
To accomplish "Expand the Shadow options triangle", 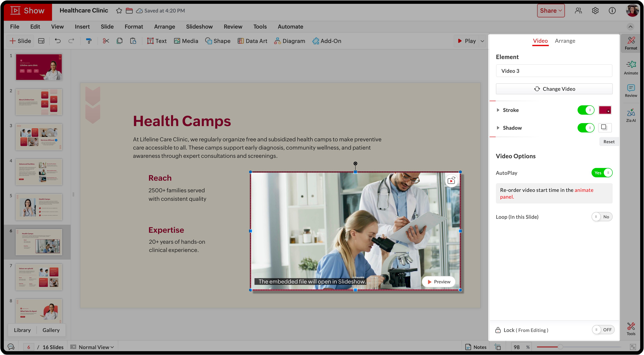I will [498, 128].
